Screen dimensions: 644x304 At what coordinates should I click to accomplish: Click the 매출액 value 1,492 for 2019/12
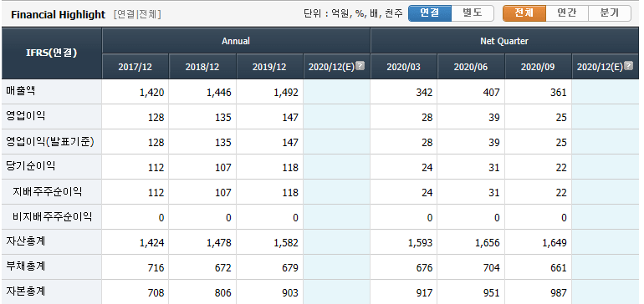(x=286, y=93)
